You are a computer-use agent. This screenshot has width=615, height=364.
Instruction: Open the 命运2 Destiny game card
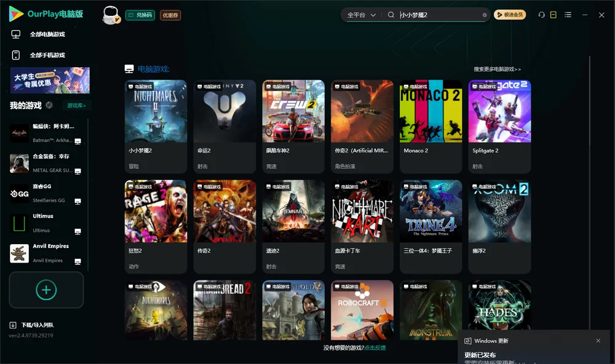[x=224, y=126]
